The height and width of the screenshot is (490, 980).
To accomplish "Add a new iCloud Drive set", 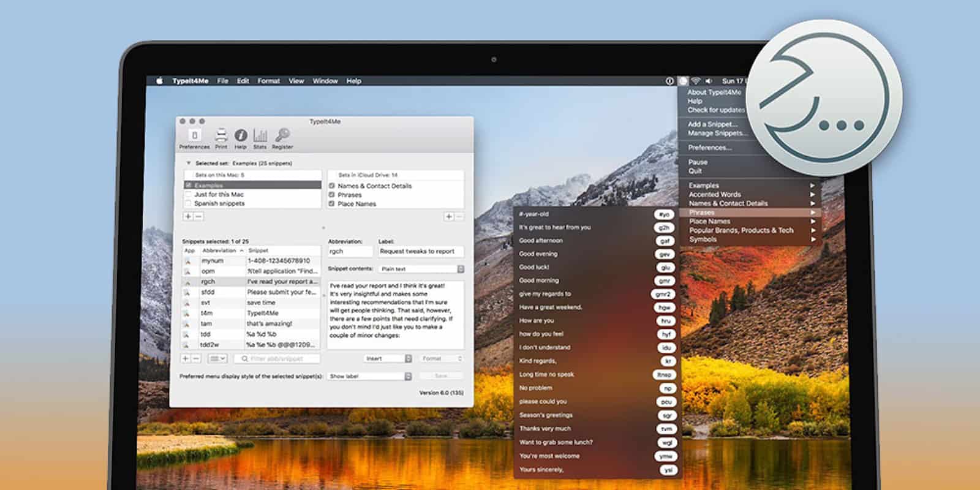I will (x=449, y=216).
